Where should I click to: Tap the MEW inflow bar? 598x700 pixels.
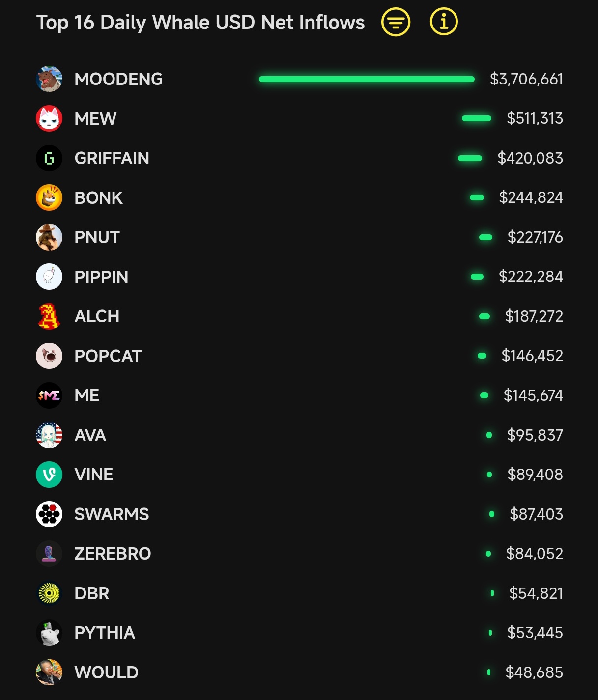point(477,118)
